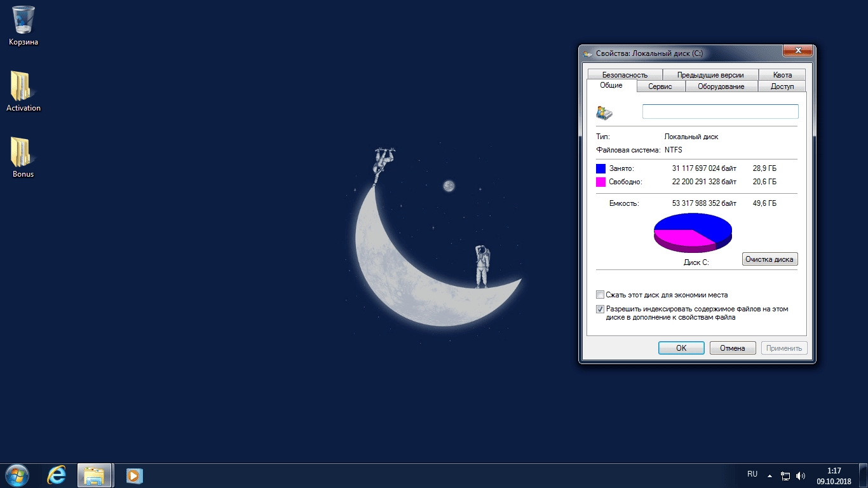
Task: Enable Сжать этот диск checkbox
Action: (x=600, y=295)
